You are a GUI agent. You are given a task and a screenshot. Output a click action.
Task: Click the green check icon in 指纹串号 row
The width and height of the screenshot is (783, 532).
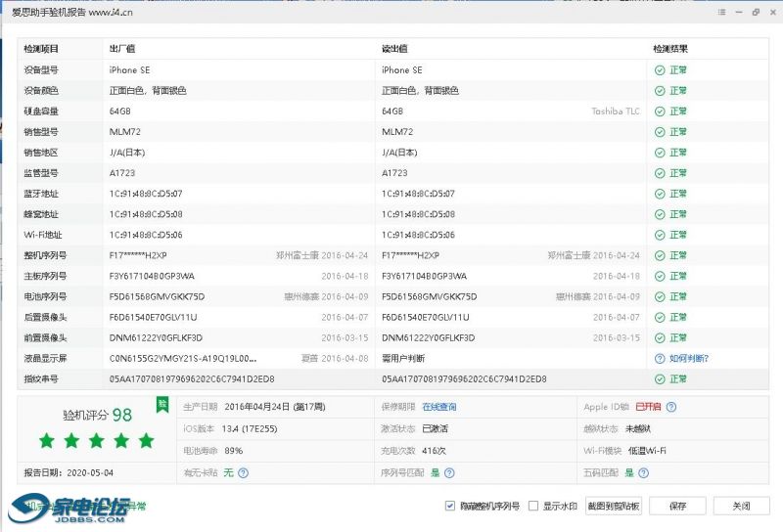coord(660,379)
